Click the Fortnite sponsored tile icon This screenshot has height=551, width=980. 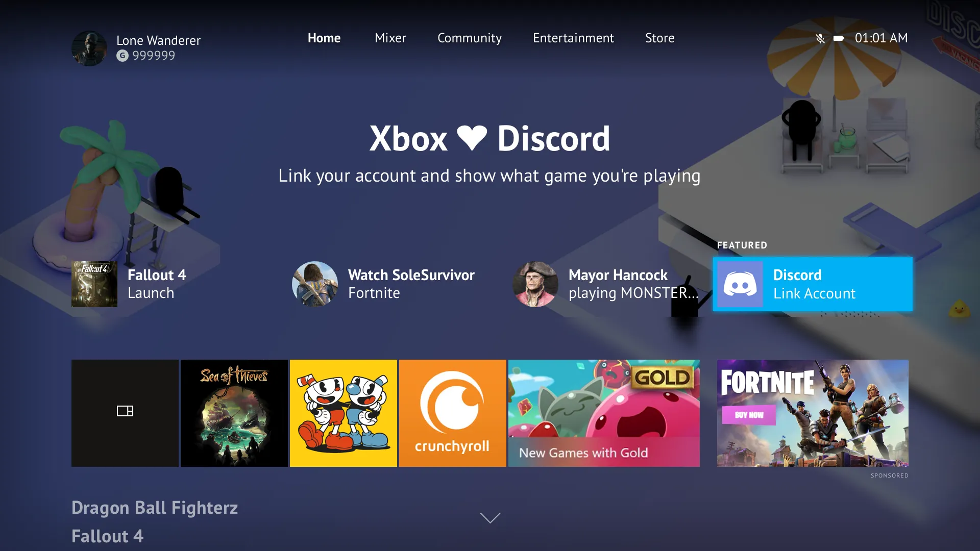click(x=813, y=413)
